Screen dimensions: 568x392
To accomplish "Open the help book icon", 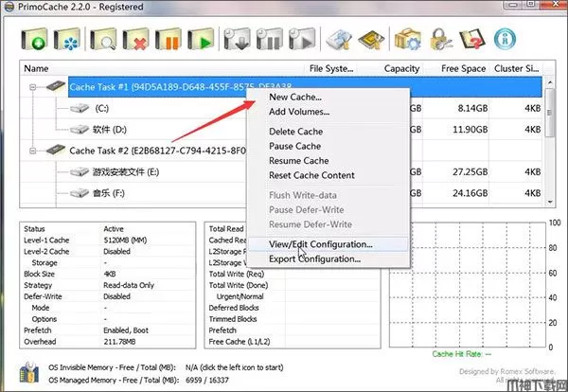I will [x=472, y=39].
